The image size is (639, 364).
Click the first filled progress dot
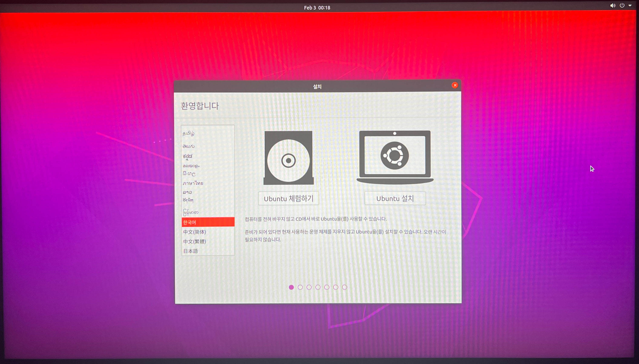coord(291,287)
